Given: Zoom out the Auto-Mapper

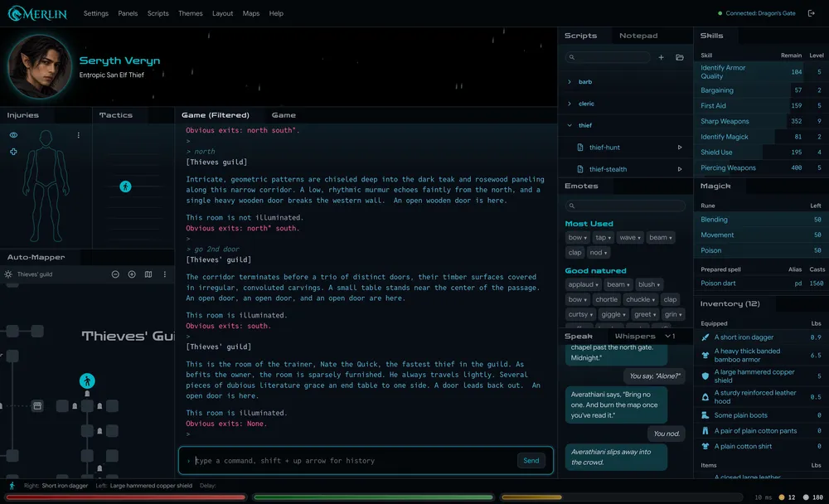Looking at the screenshot, I should click(x=115, y=274).
